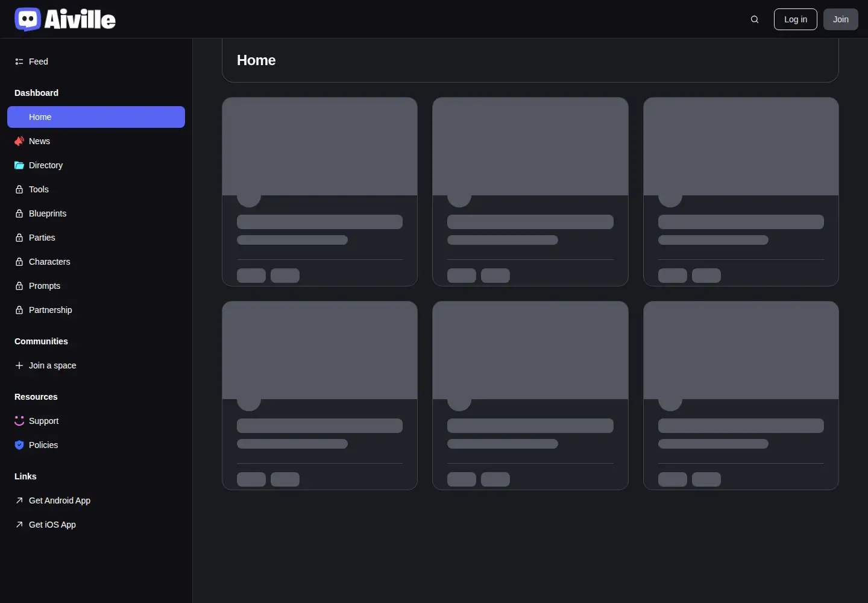The image size is (868, 603).
Task: Open the Tools menu item
Action: 96,189
